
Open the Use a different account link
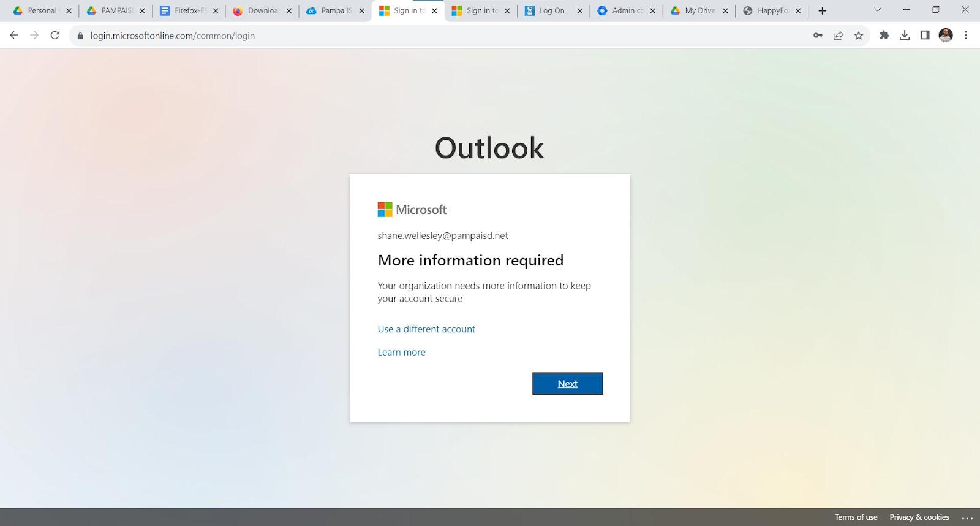pos(426,329)
